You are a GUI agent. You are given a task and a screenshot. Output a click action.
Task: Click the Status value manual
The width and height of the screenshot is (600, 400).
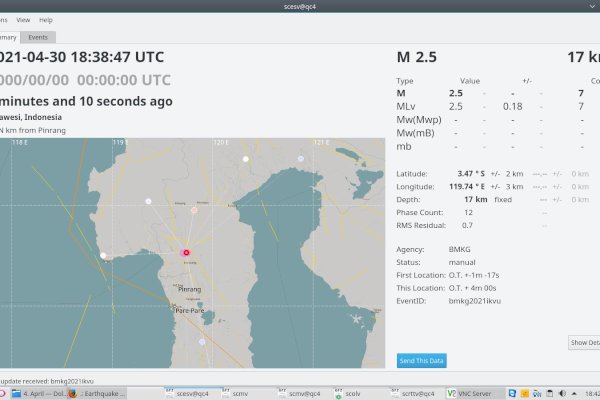[x=462, y=263]
